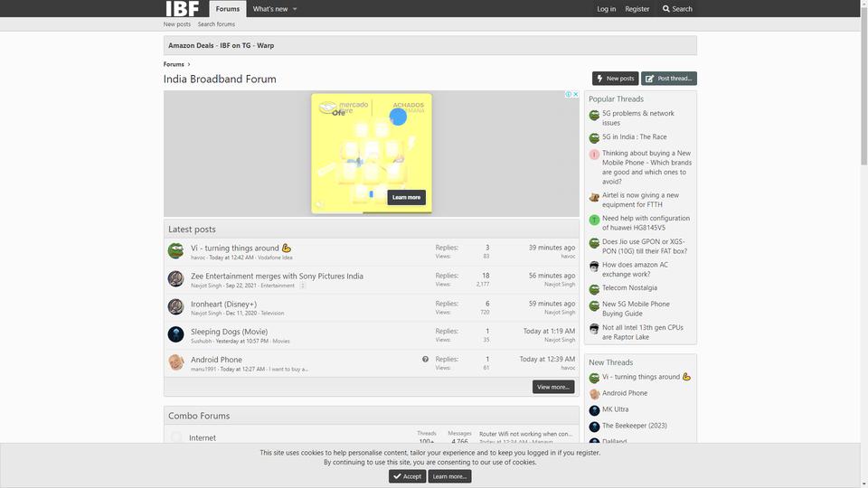Click pink avatar beside New Mobile Phone thread
The width and height of the screenshot is (868, 488).
pos(594,155)
